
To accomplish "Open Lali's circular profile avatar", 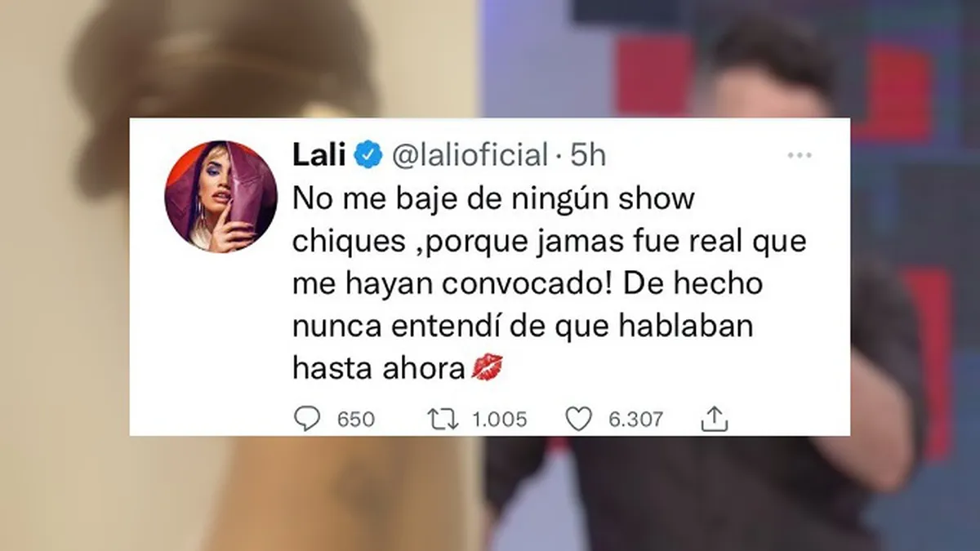I will pos(220,196).
